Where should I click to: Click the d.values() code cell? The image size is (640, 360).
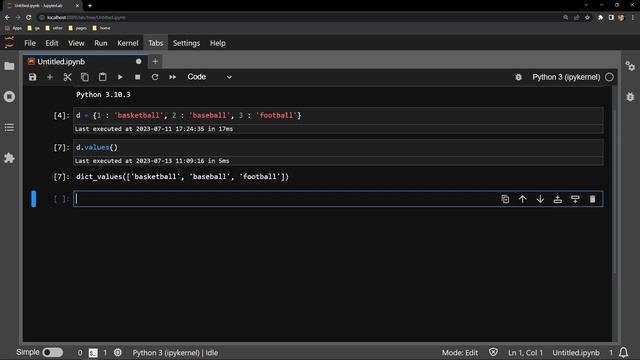coord(338,147)
